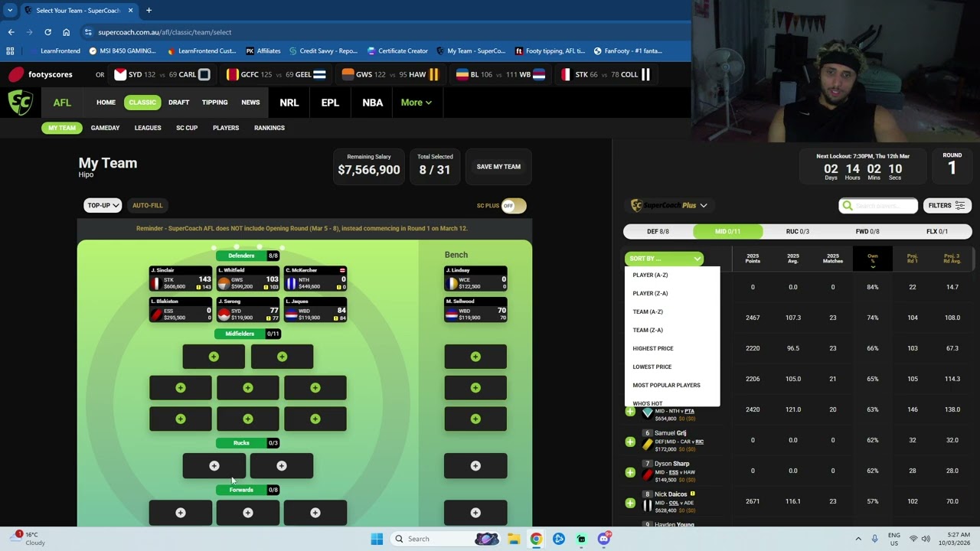Open the weather widget showing 16°C

(28, 539)
